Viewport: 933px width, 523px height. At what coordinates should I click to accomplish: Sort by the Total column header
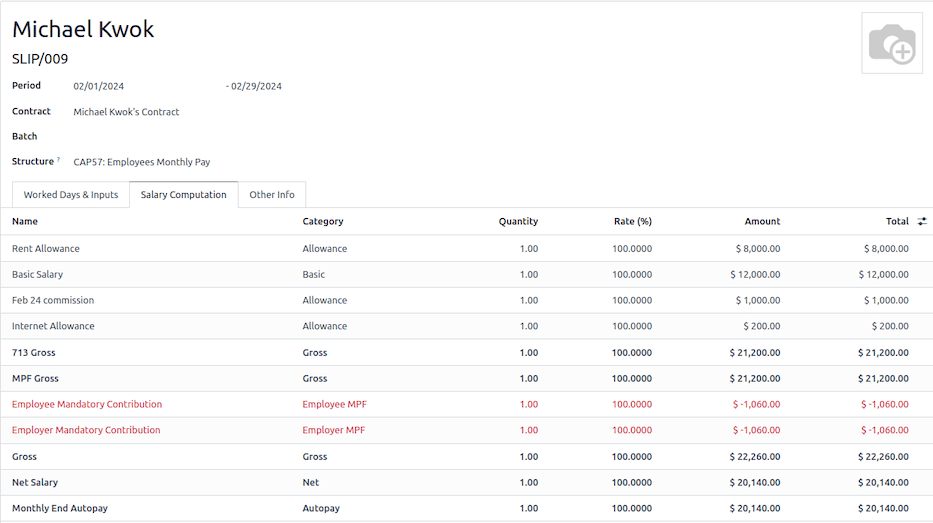pyautogui.click(x=896, y=221)
